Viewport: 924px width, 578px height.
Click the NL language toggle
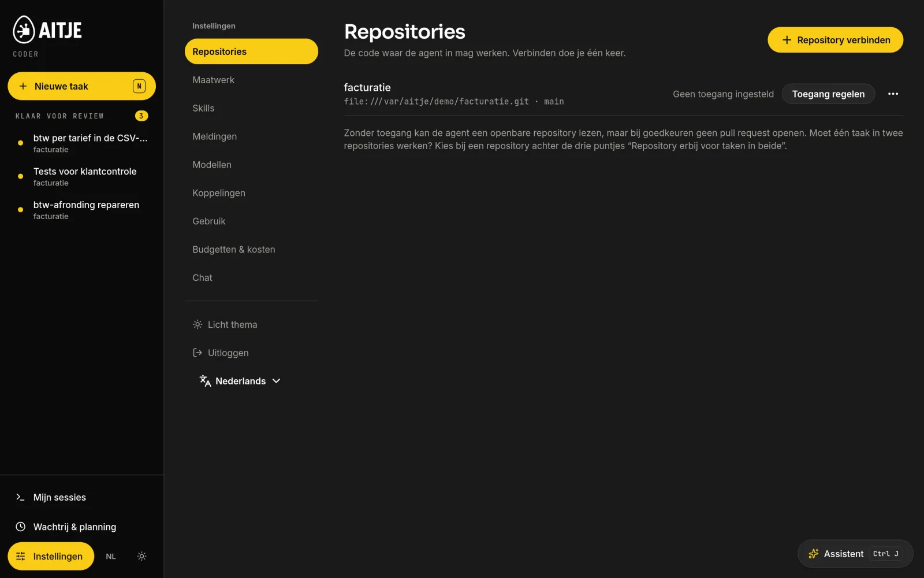[x=111, y=556]
